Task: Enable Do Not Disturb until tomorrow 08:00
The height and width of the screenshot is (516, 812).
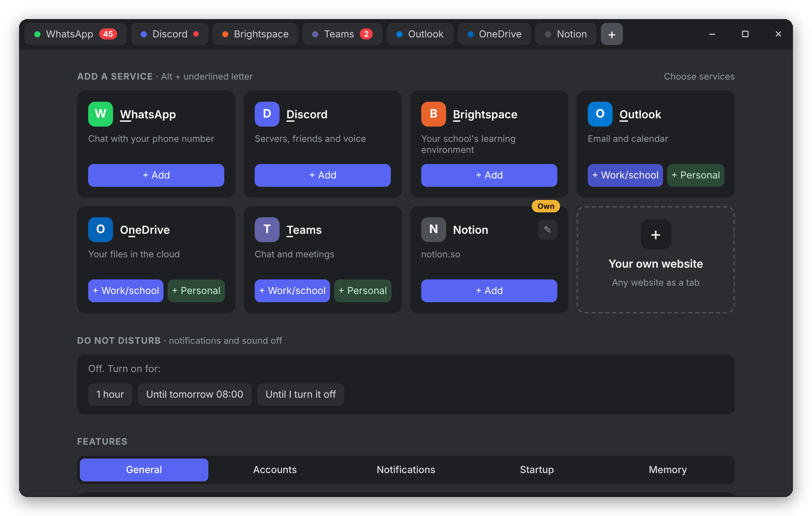Action: [195, 394]
